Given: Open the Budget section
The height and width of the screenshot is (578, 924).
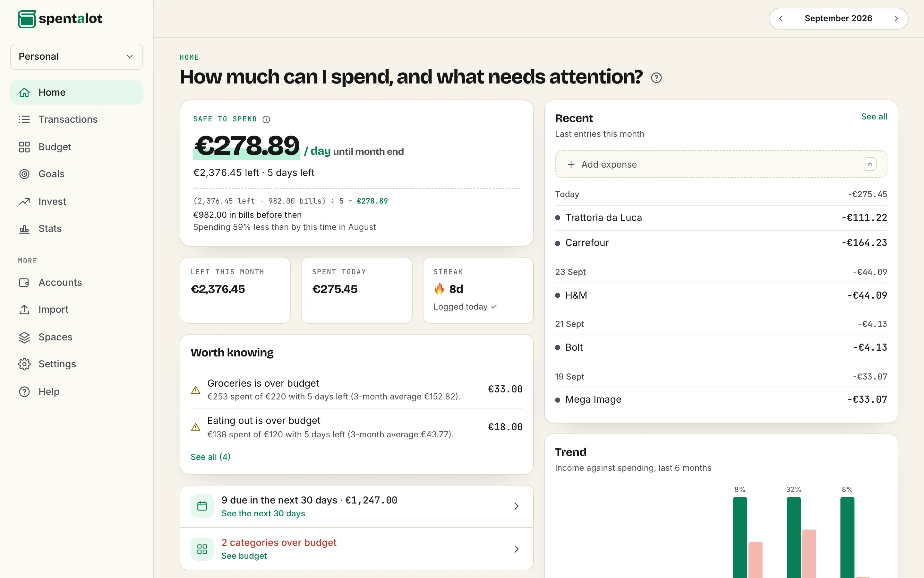Looking at the screenshot, I should tap(77, 147).
